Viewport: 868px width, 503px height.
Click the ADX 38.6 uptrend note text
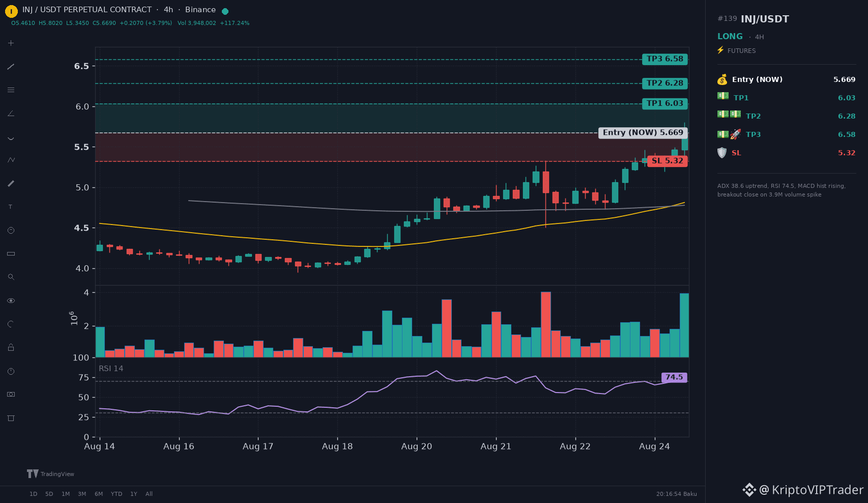pos(782,190)
